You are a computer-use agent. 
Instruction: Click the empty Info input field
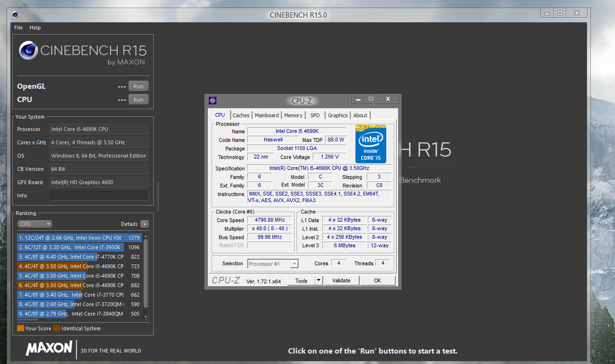99,196
